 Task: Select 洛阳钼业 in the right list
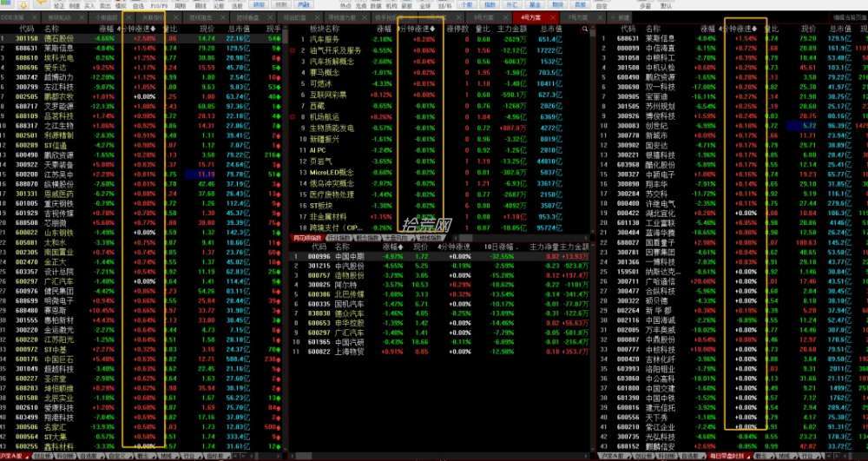coord(733,369)
